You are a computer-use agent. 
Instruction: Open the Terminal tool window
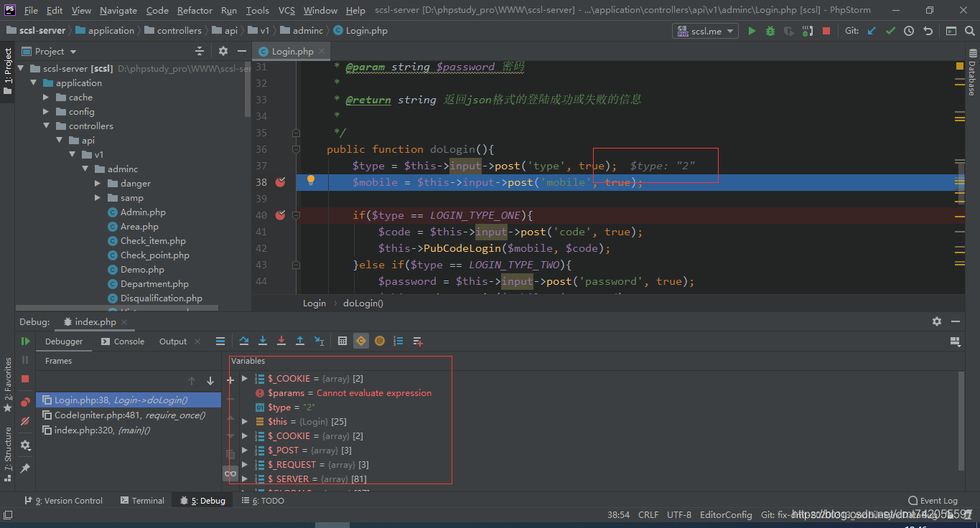tap(142, 501)
